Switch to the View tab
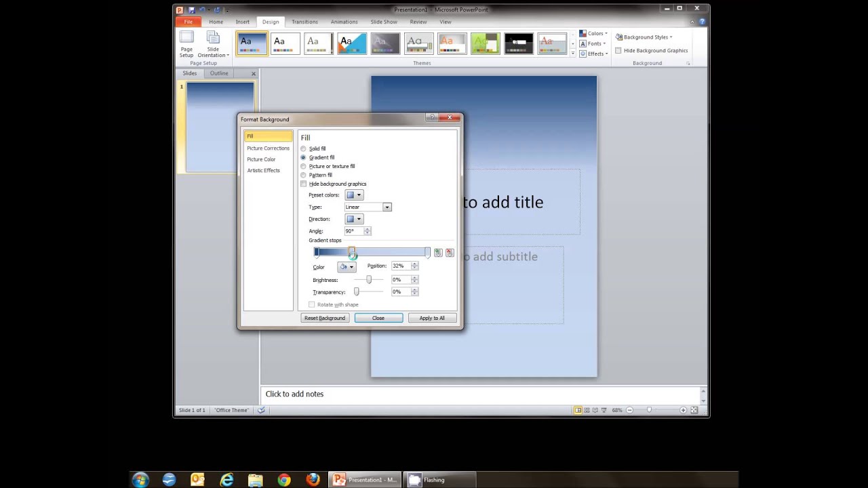The height and width of the screenshot is (488, 868). (445, 22)
